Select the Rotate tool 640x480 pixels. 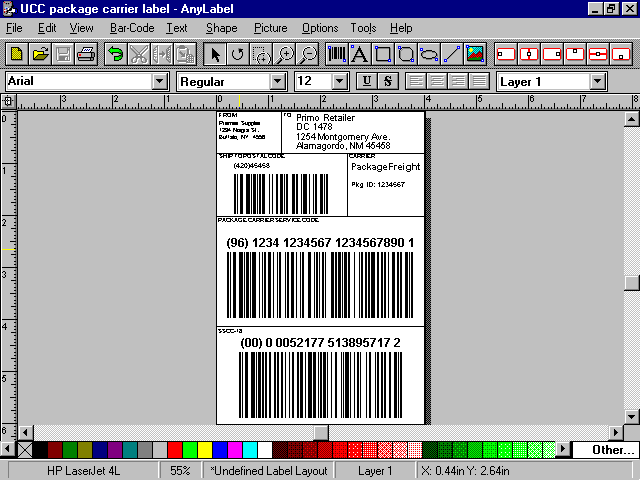pos(238,54)
